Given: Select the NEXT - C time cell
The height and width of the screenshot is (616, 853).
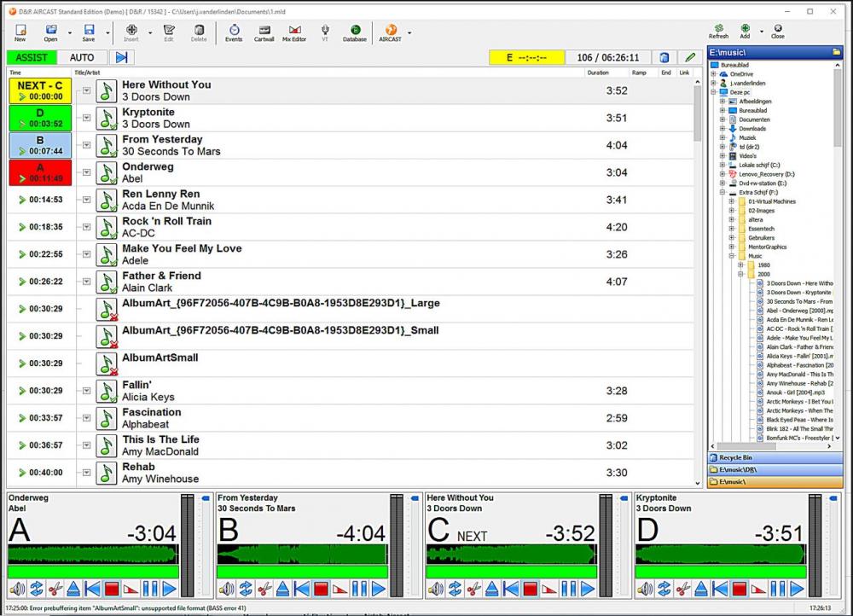Looking at the screenshot, I should (x=40, y=90).
